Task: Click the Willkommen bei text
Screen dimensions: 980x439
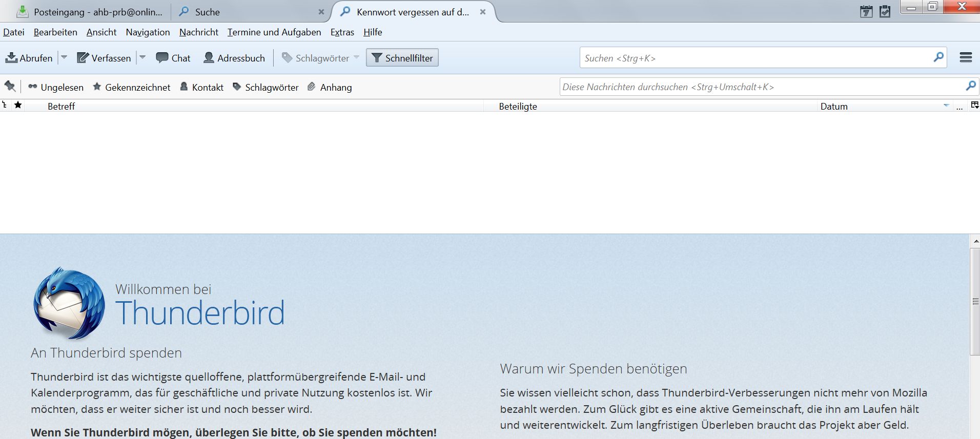Action: pyautogui.click(x=163, y=289)
